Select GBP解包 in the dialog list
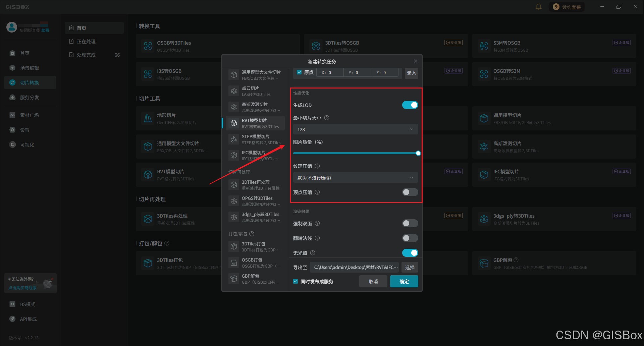Viewport: 644px width, 346px height. (x=255, y=279)
